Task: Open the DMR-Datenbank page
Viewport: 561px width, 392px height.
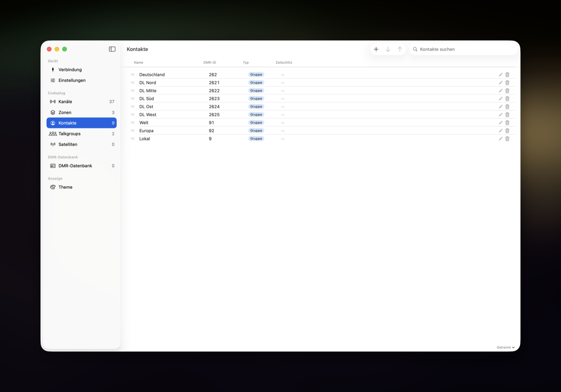Action: coord(81,166)
